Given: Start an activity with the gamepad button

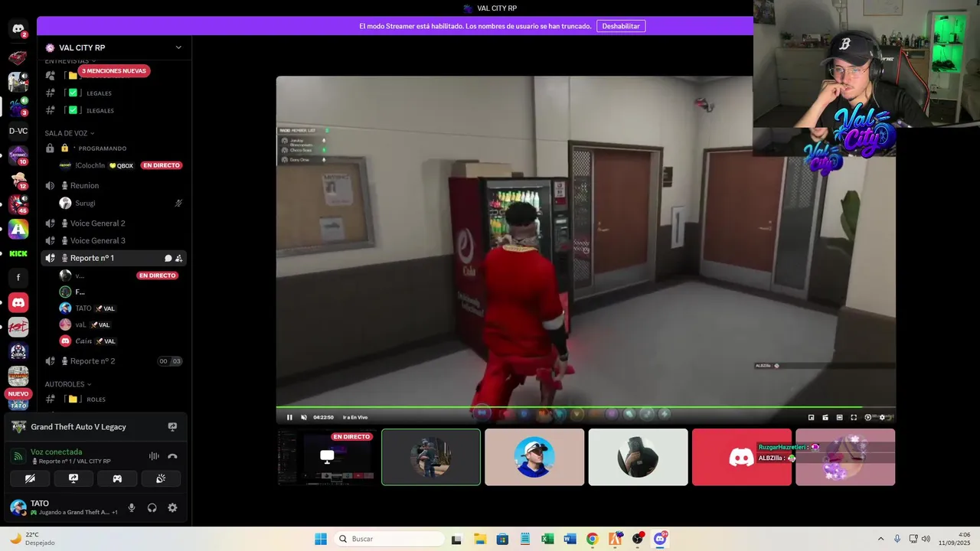Looking at the screenshot, I should (x=117, y=478).
